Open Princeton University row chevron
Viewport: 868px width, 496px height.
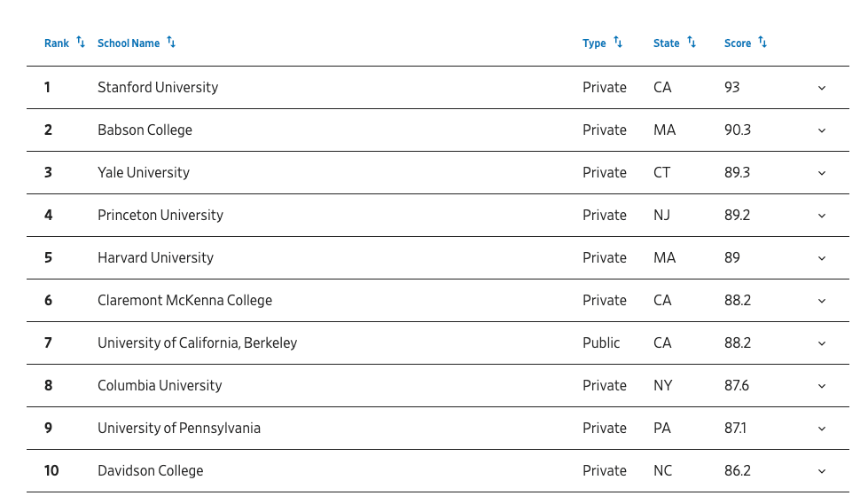822,217
